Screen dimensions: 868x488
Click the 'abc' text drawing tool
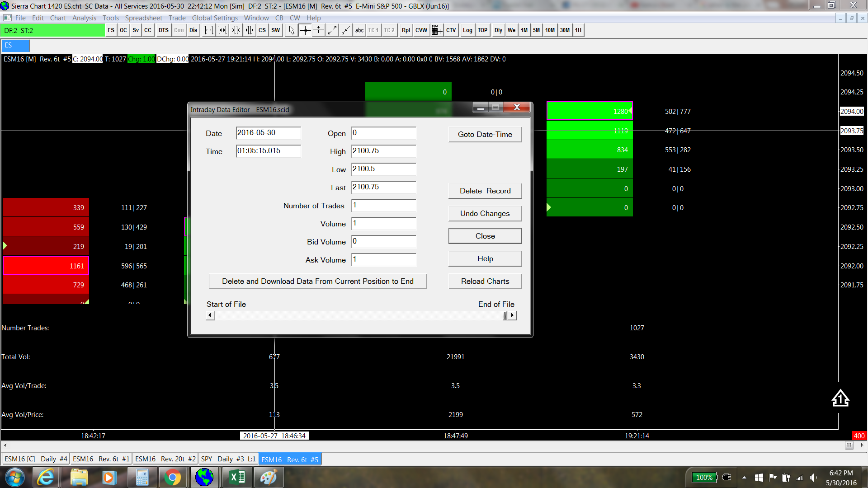(x=359, y=30)
